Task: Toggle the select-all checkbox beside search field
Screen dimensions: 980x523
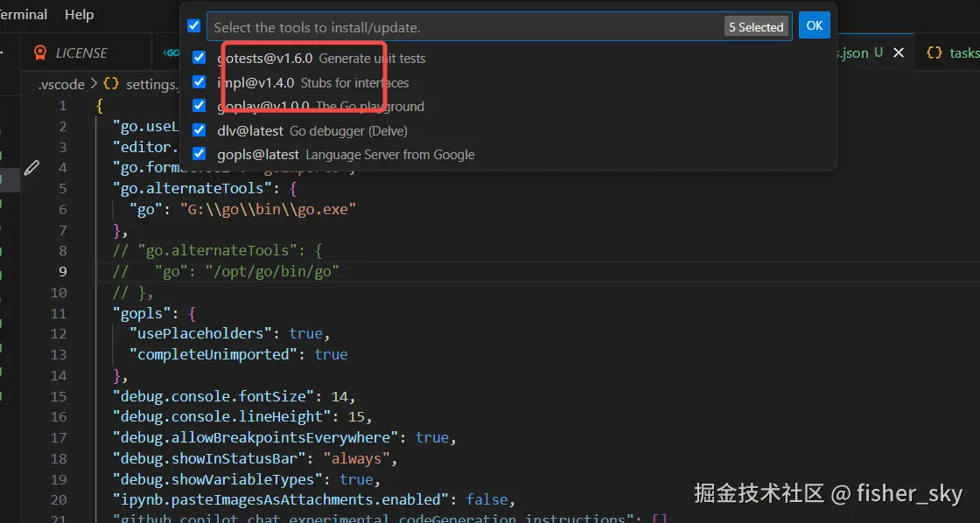Action: 193,26
